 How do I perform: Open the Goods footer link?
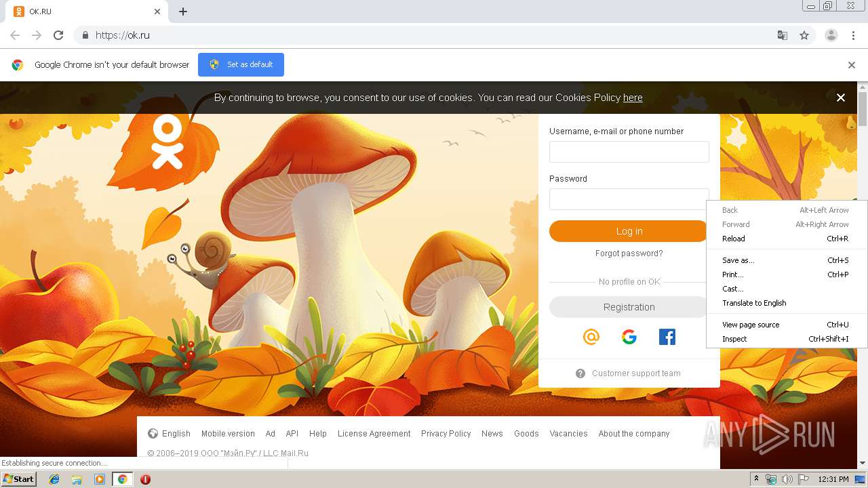pyautogui.click(x=526, y=434)
